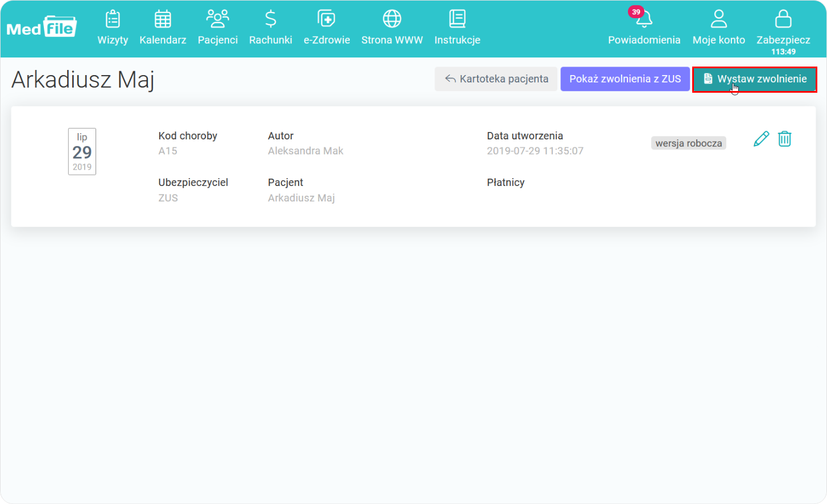Click Wystaw zwolnienie button
This screenshot has height=504, width=827.
coord(754,79)
